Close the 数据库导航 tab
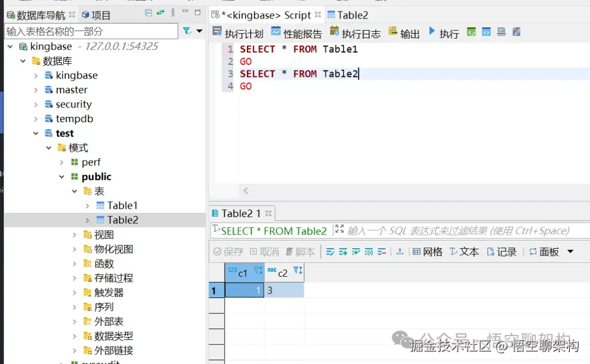 72,14
